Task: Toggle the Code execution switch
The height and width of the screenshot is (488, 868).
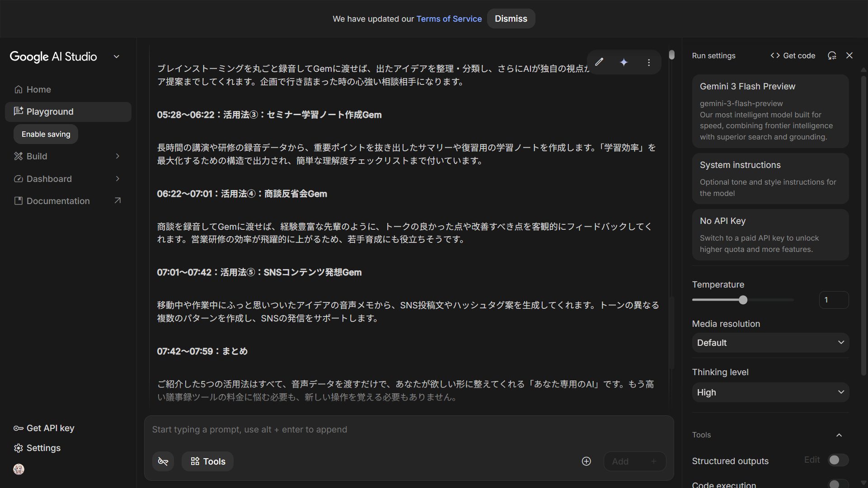Action: tap(838, 484)
